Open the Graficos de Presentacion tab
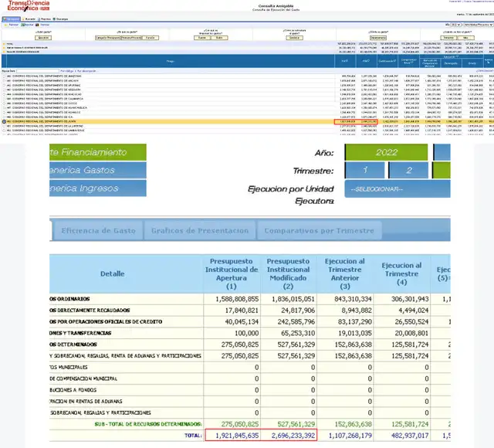The width and height of the screenshot is (494, 448). 200,230
